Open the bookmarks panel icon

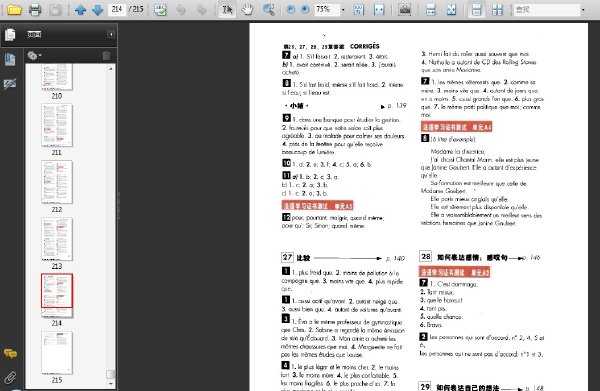(x=10, y=59)
